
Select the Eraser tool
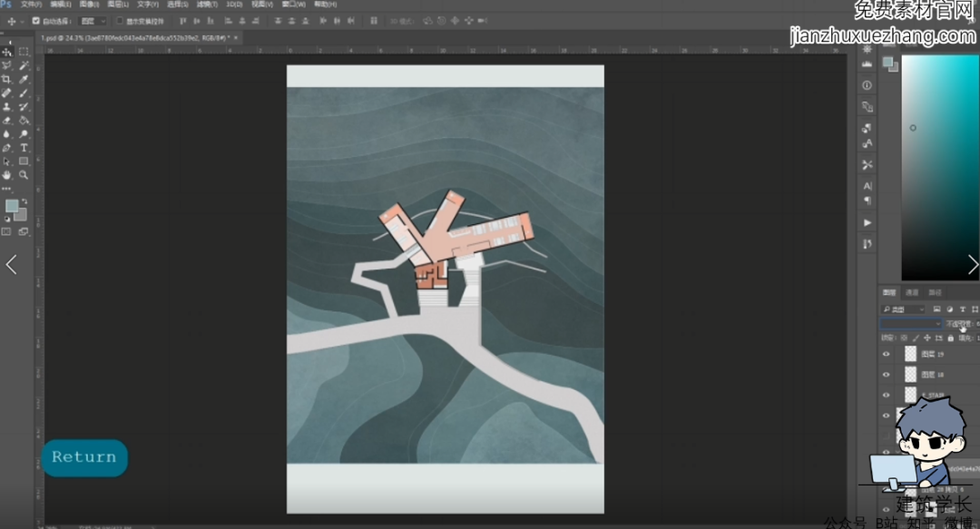click(7, 121)
